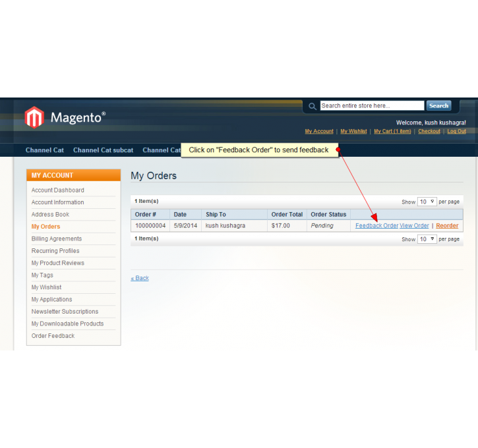Click the My Orders page heading

click(x=154, y=176)
